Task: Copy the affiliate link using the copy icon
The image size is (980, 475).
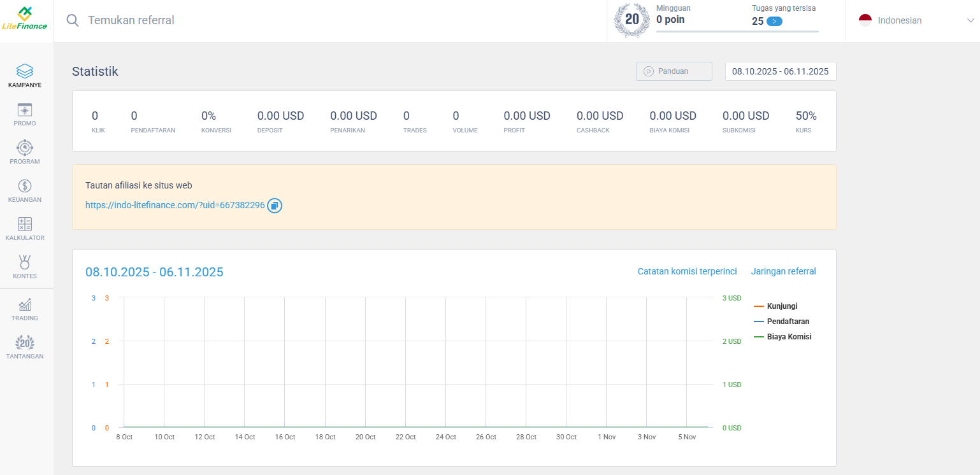Action: click(x=274, y=205)
